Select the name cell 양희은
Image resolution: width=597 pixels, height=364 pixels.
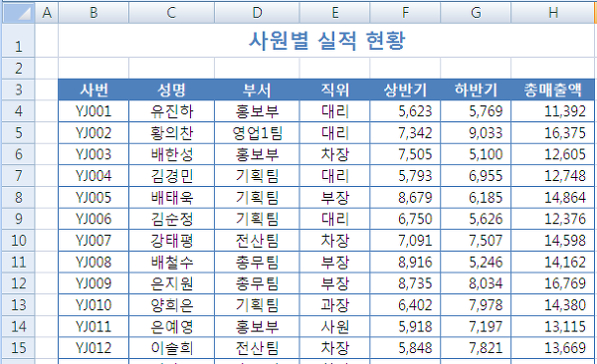pyautogui.click(x=172, y=305)
